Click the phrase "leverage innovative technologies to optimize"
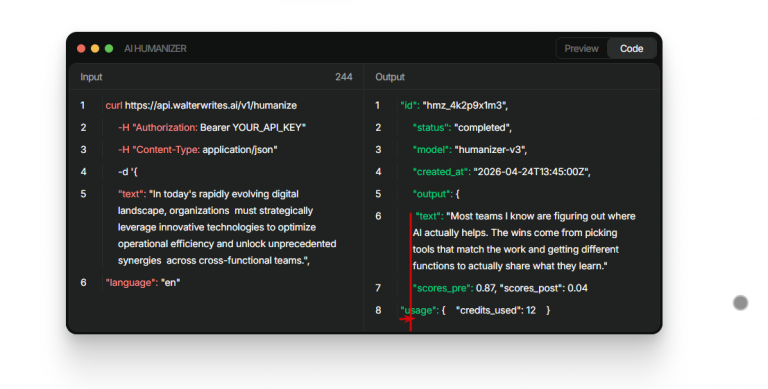 pyautogui.click(x=217, y=227)
